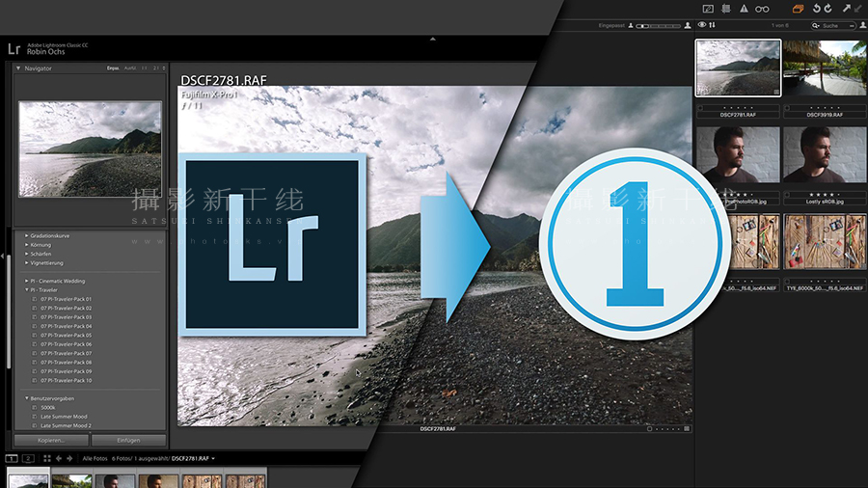
Task: Collapse the left panel using side arrow
Action: (2, 256)
